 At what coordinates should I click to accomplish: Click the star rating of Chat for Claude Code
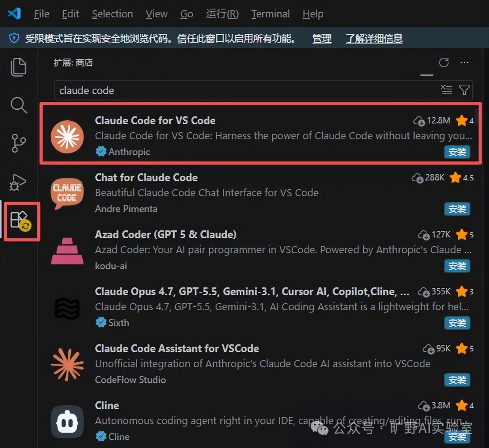point(462,177)
